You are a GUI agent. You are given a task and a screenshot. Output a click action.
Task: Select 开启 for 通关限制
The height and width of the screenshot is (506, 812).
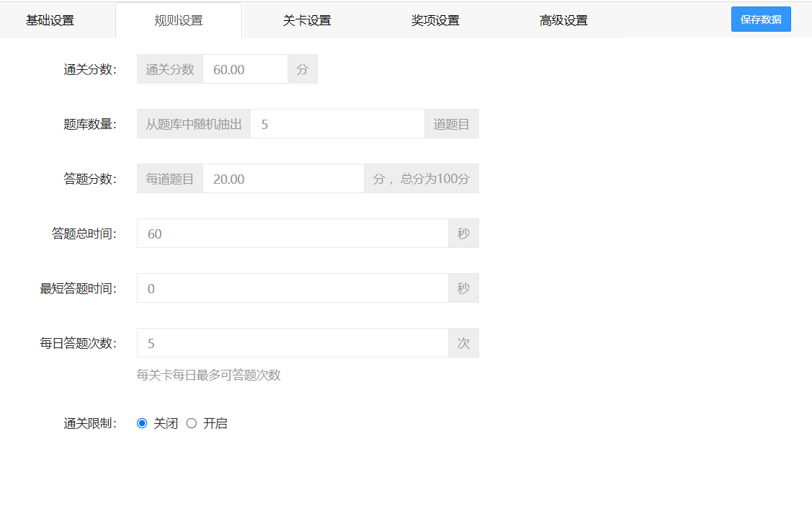coord(192,423)
